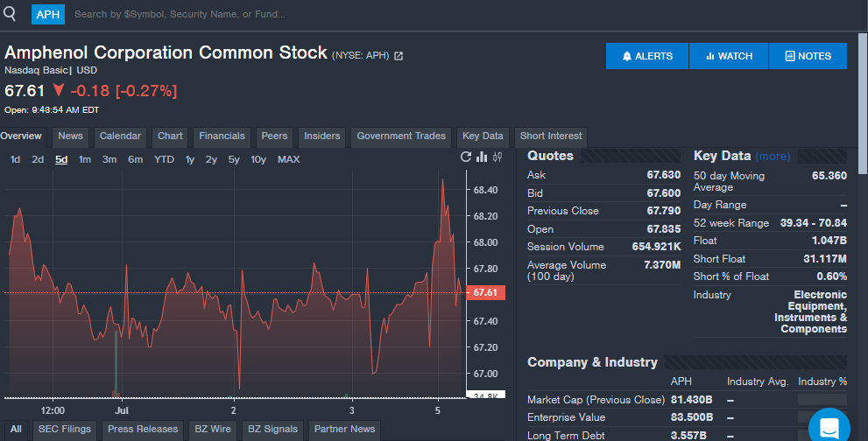Filter news by BZ Signals
Screen dimensions: 868x441
pyautogui.click(x=272, y=429)
